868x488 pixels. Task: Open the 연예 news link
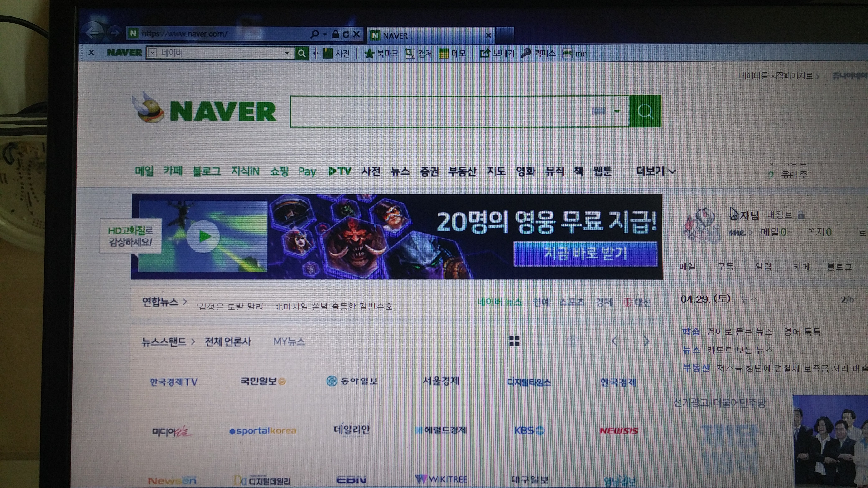(541, 302)
